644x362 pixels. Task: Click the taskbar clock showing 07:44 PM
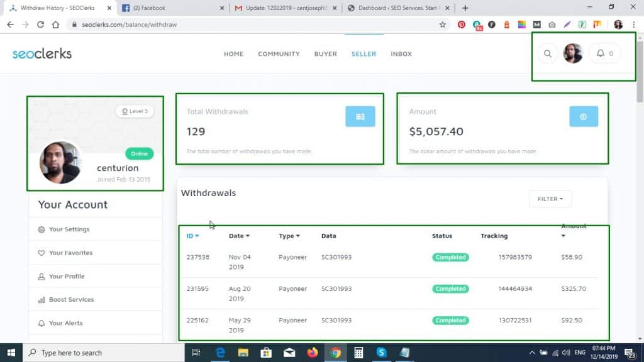click(604, 353)
